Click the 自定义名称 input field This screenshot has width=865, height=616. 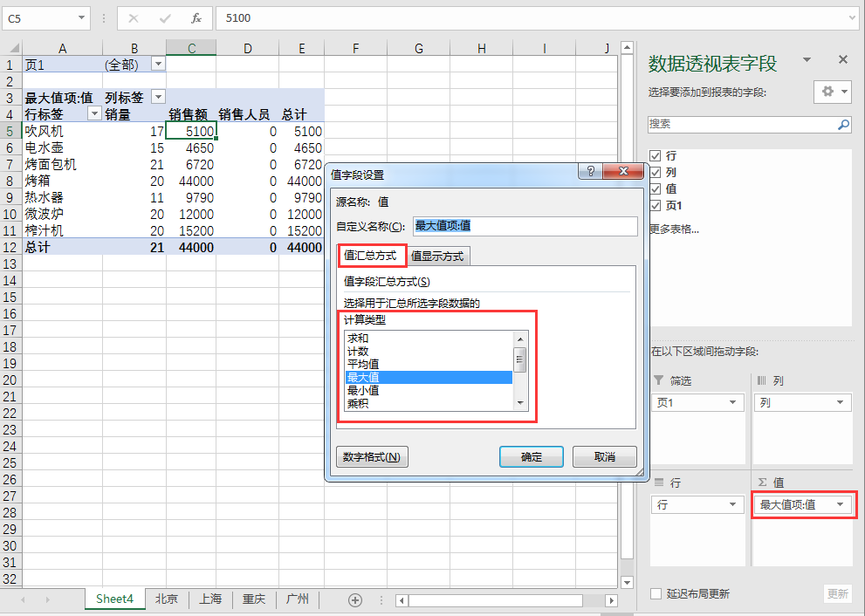525,226
